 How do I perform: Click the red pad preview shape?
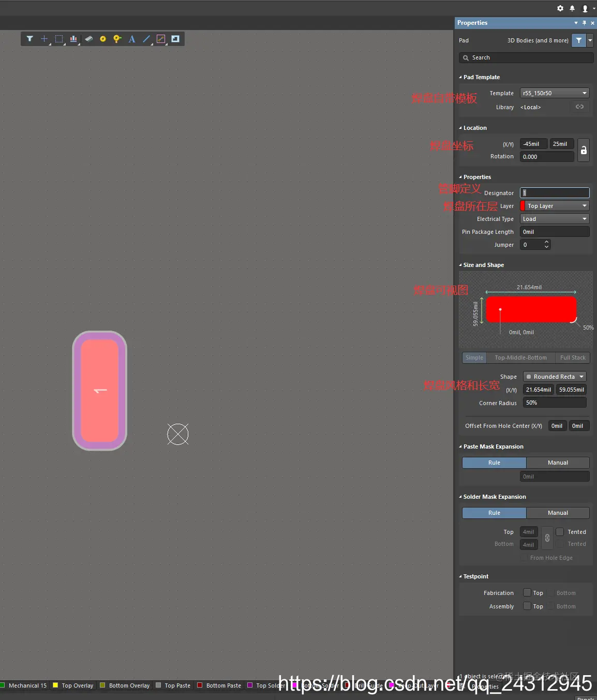tap(531, 309)
